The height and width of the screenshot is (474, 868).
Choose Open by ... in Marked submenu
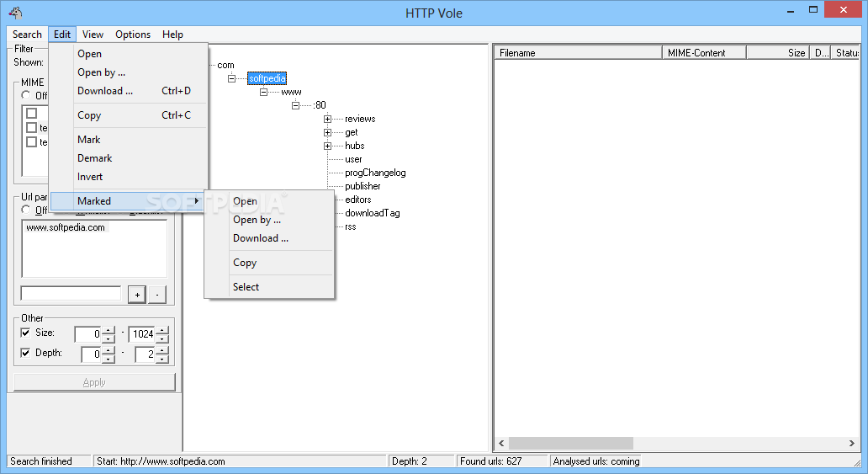coord(270,220)
